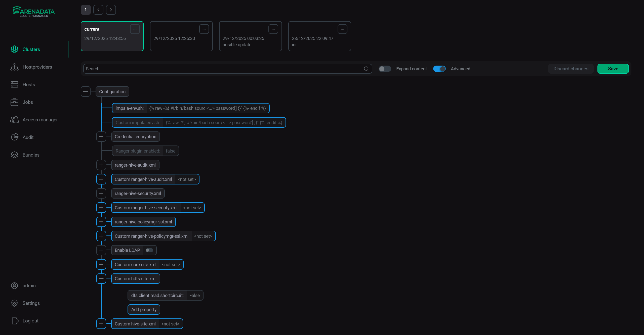This screenshot has width=644, height=335.
Task: Click the search magnifier icon
Action: pos(366,69)
